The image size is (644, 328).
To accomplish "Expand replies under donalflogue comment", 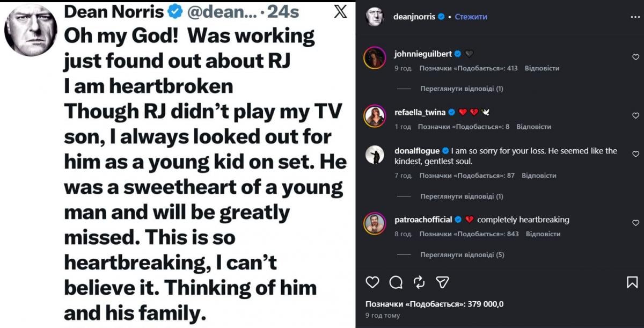I will 462,196.
